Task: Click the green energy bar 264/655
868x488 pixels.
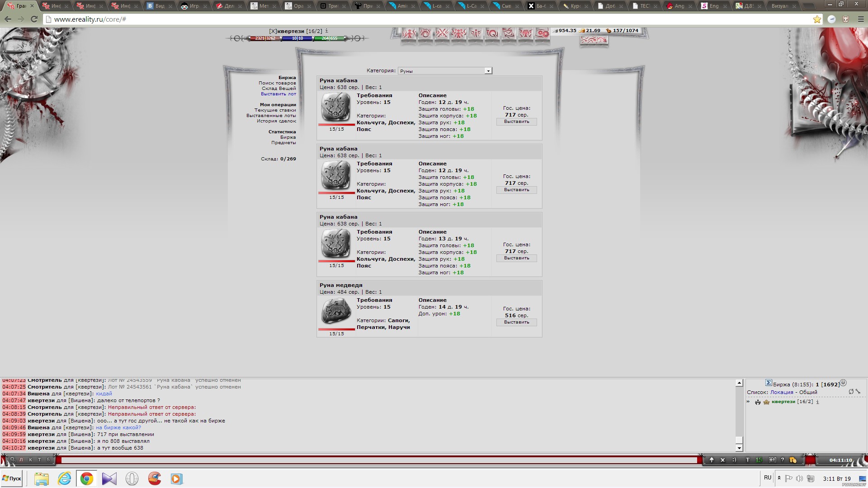Action: 329,38
